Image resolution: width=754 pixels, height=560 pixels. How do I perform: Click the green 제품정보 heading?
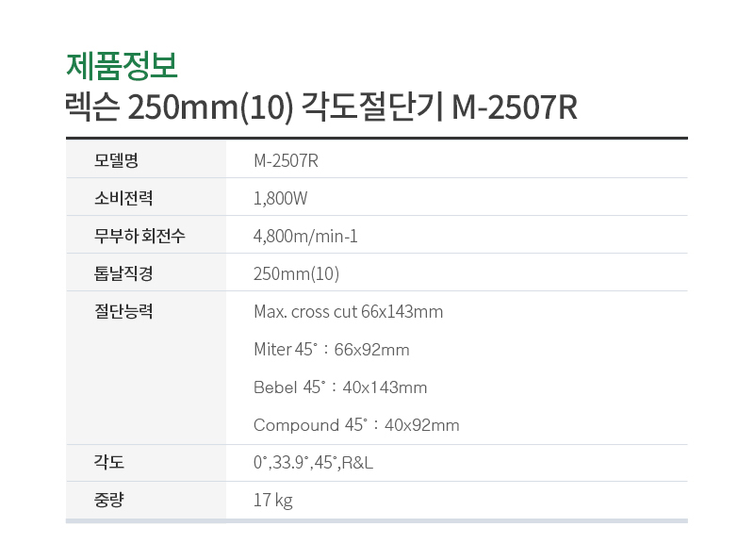(x=122, y=66)
